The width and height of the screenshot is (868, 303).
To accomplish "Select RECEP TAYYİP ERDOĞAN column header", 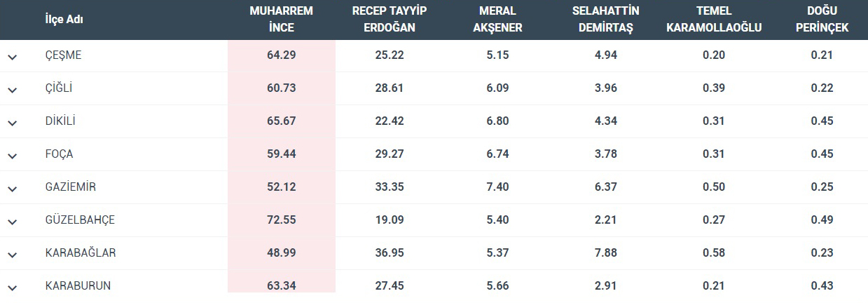I will point(390,20).
